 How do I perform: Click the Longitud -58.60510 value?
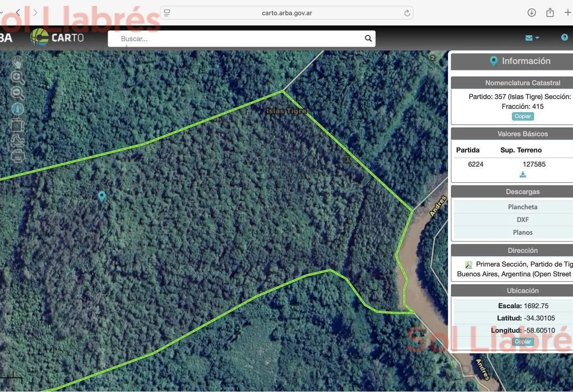click(x=539, y=330)
